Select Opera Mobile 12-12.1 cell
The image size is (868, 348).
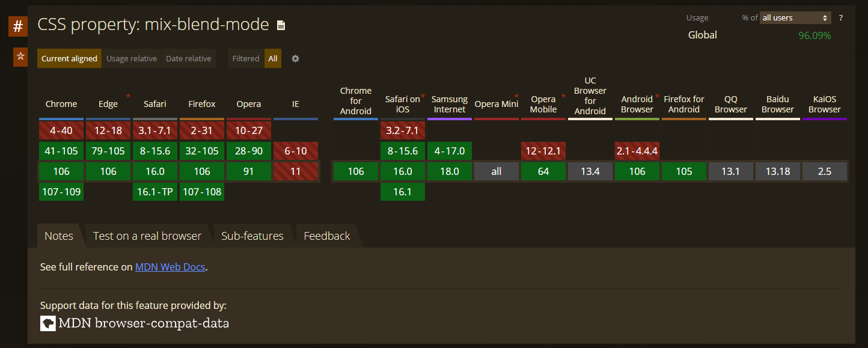coord(543,151)
